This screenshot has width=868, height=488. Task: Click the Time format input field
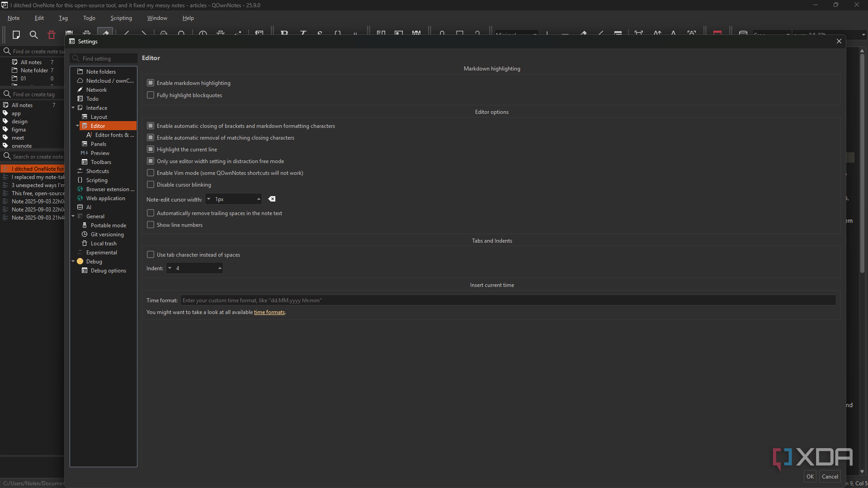click(508, 300)
